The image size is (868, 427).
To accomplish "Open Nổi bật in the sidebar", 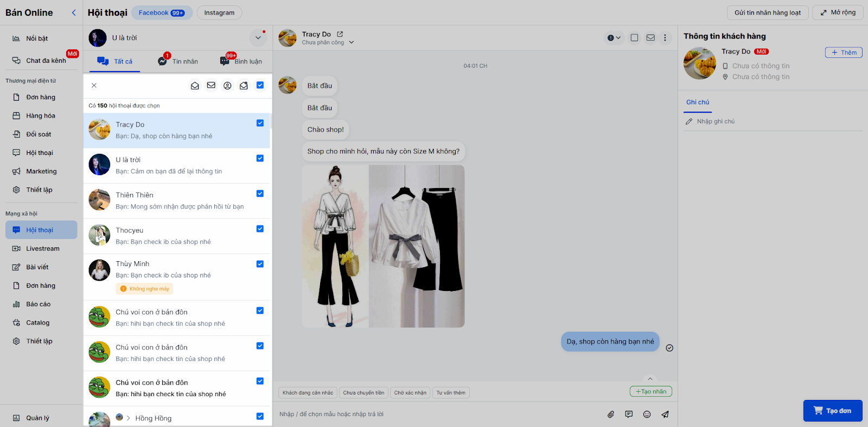I will pos(37,38).
